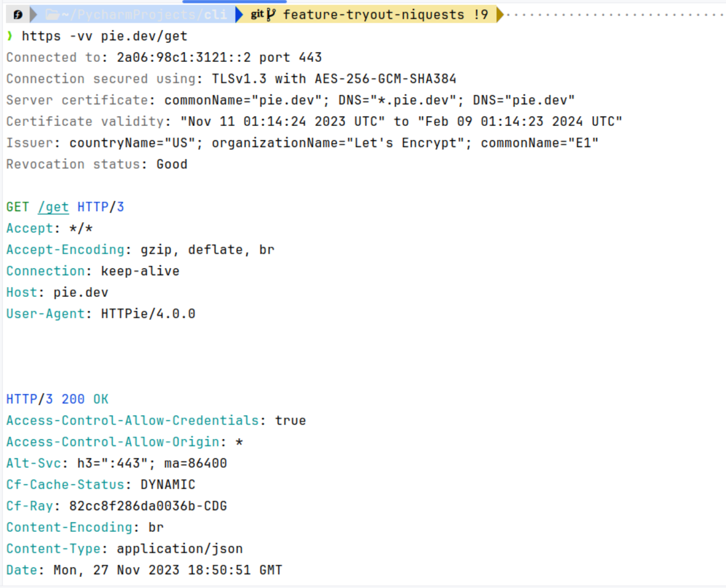The height and width of the screenshot is (588, 726).
Task: Click the Revocation status Good value
Action: click(171, 164)
